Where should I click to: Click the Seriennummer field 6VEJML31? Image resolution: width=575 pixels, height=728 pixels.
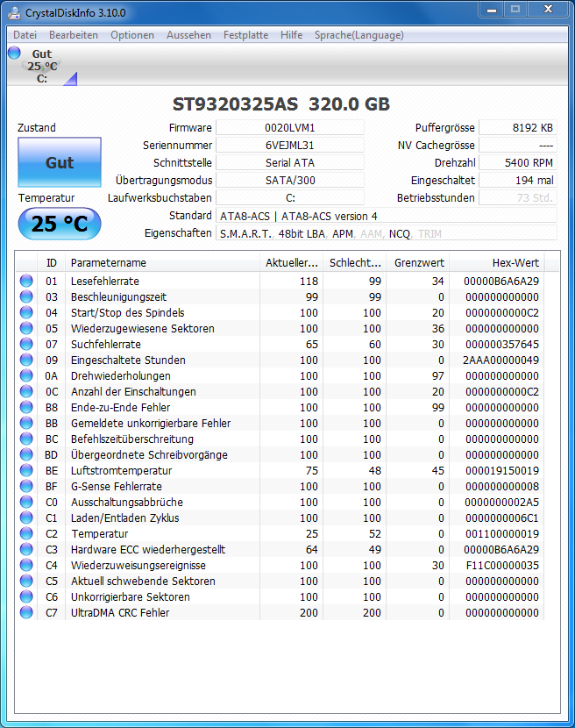point(289,146)
